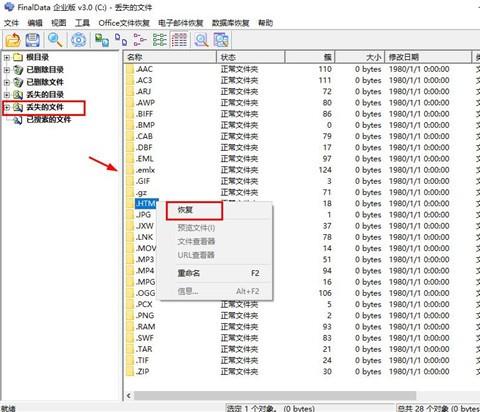Select the .RAM folder name
This screenshot has height=412, width=480.
pos(145,327)
